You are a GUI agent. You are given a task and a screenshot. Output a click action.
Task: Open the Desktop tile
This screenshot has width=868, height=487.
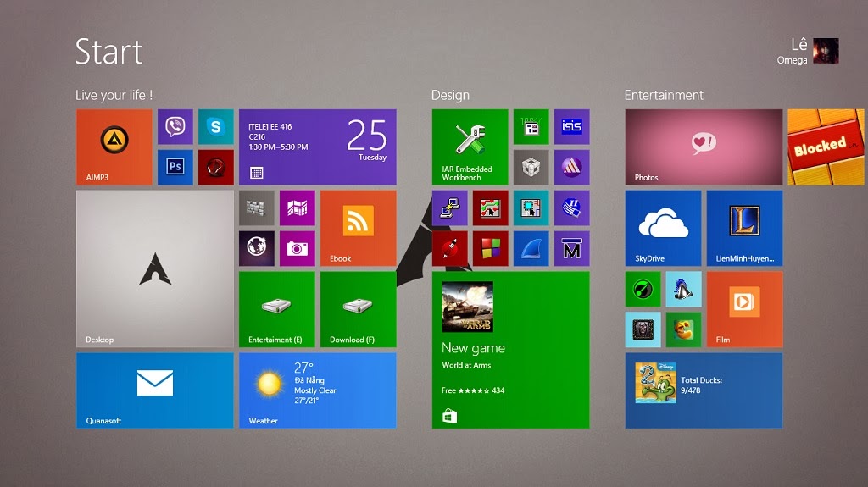click(x=155, y=269)
